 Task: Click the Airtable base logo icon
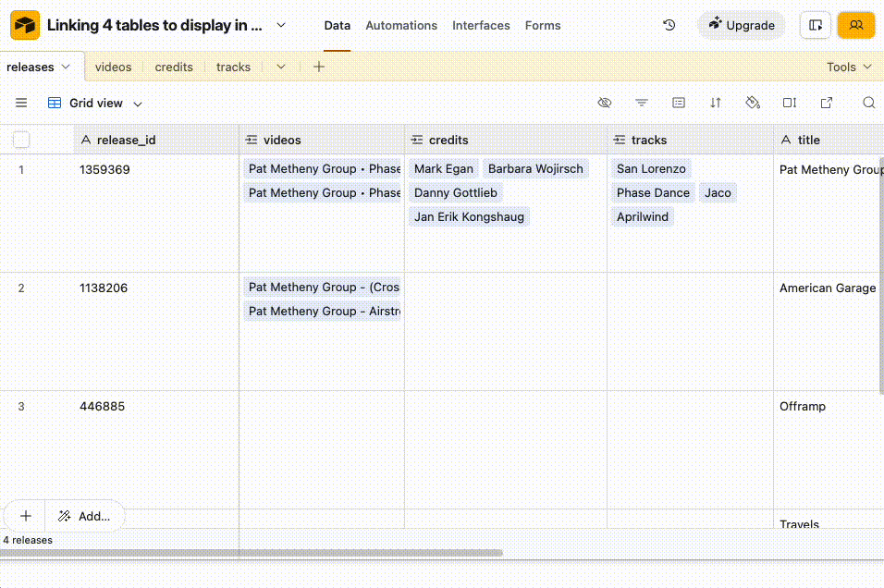click(25, 25)
